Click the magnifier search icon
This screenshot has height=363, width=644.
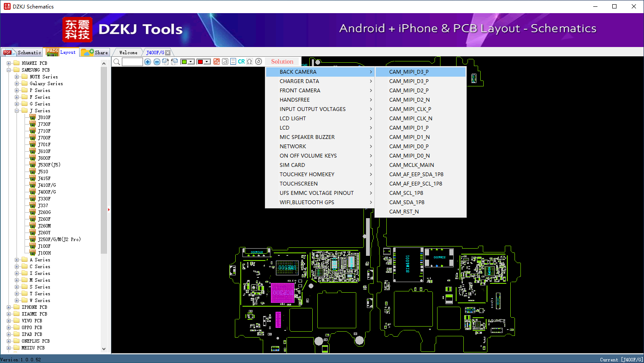[117, 62]
